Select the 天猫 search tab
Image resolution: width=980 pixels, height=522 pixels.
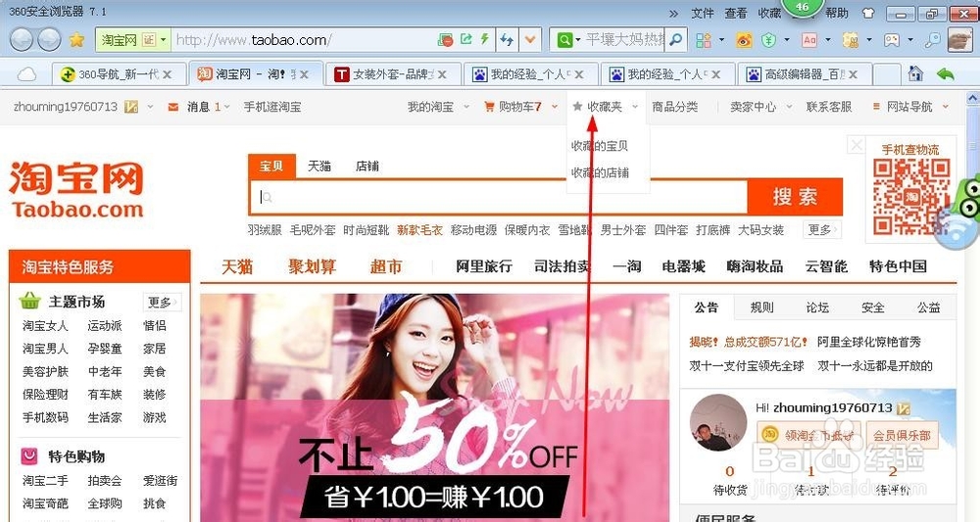[x=318, y=166]
